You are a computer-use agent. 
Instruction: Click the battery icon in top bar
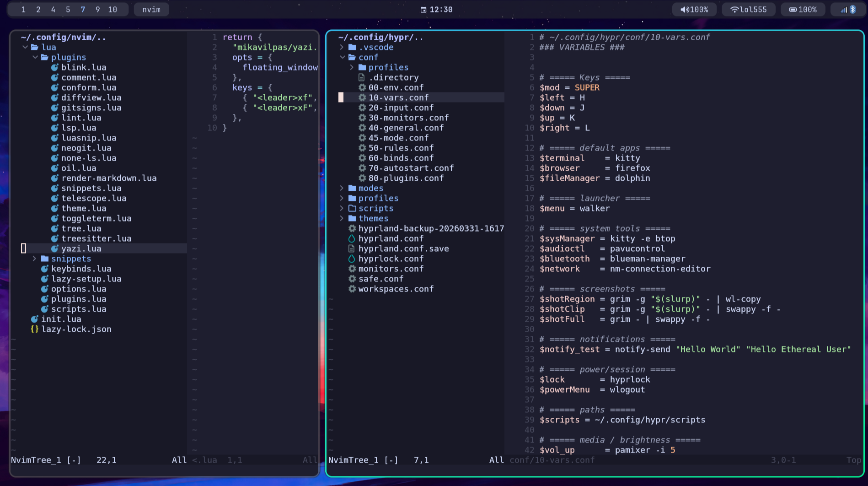(793, 10)
